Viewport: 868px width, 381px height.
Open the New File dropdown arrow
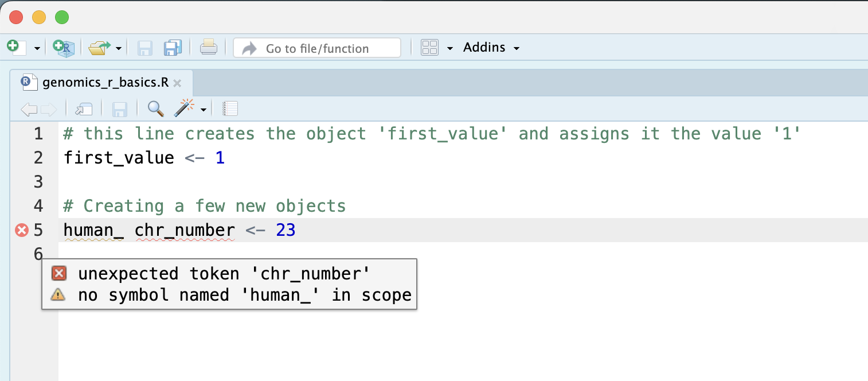click(x=37, y=48)
